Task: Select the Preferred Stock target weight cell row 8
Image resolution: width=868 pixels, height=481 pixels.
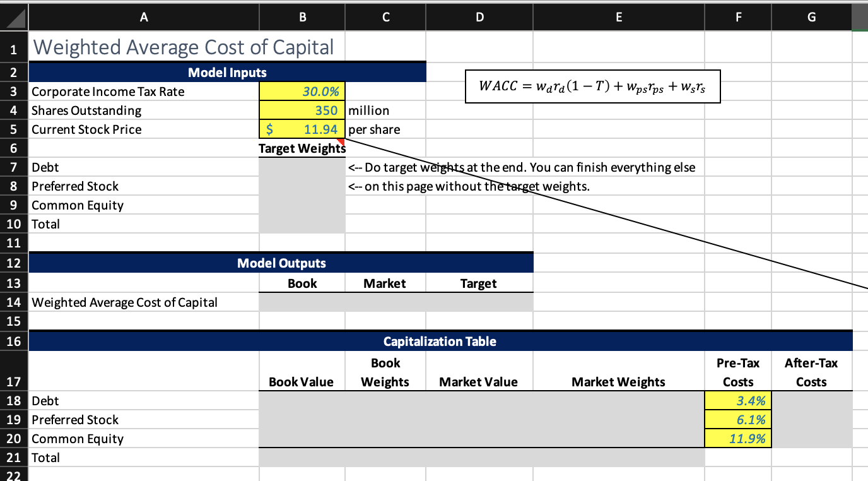Action: click(302, 186)
